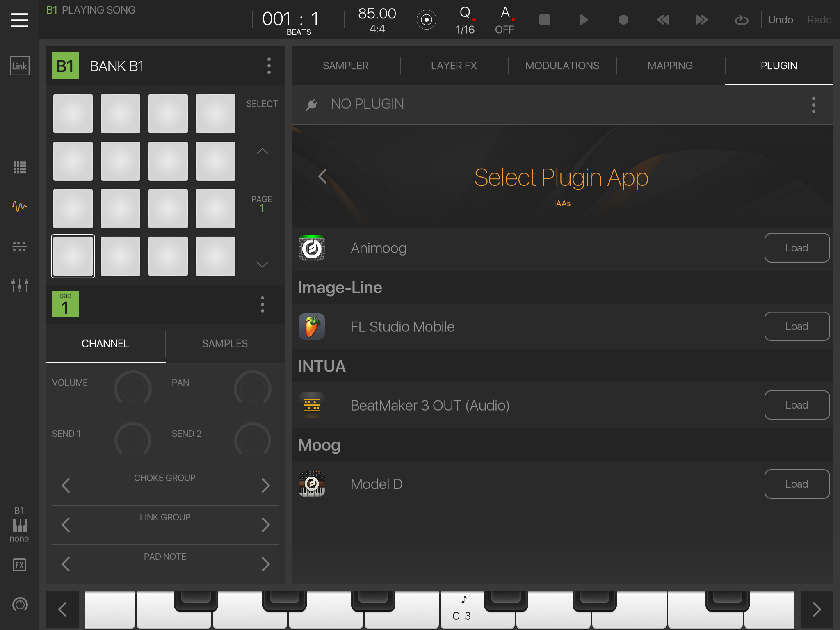Go to previous pad page with up chevron
The image size is (840, 630).
[x=262, y=151]
